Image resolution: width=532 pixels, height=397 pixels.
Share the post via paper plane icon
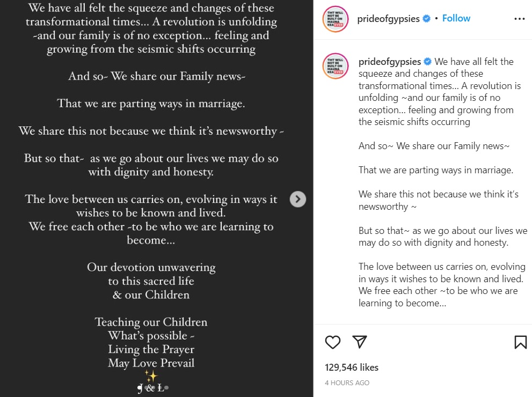[x=360, y=342]
